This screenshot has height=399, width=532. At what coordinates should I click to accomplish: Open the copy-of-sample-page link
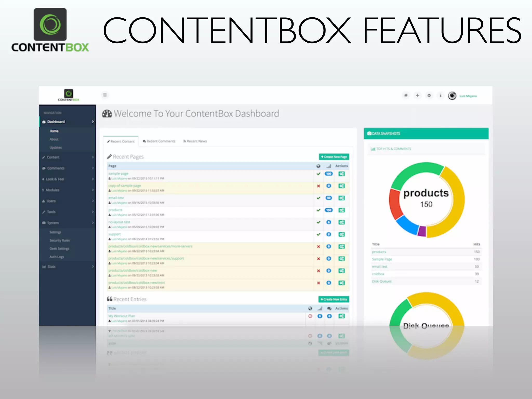coord(124,186)
